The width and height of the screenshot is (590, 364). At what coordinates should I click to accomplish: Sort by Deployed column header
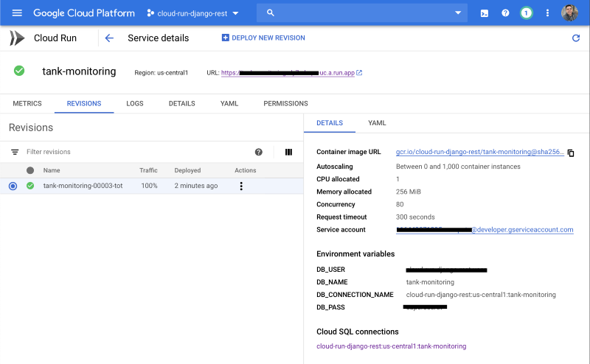[187, 170]
